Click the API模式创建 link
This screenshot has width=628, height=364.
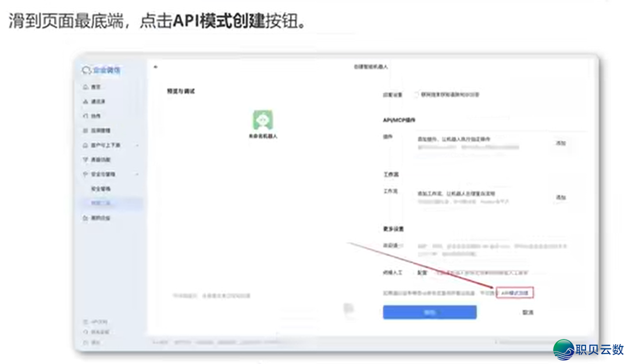tap(516, 292)
